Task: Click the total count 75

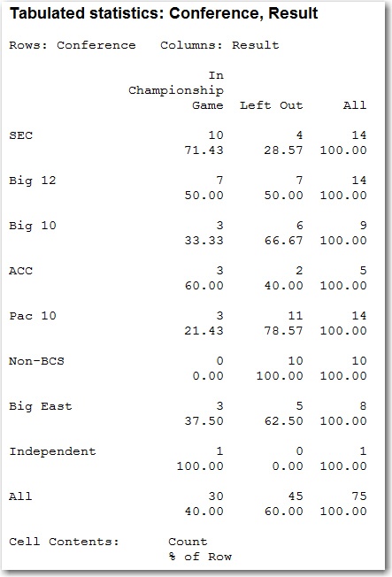Action: point(359,496)
